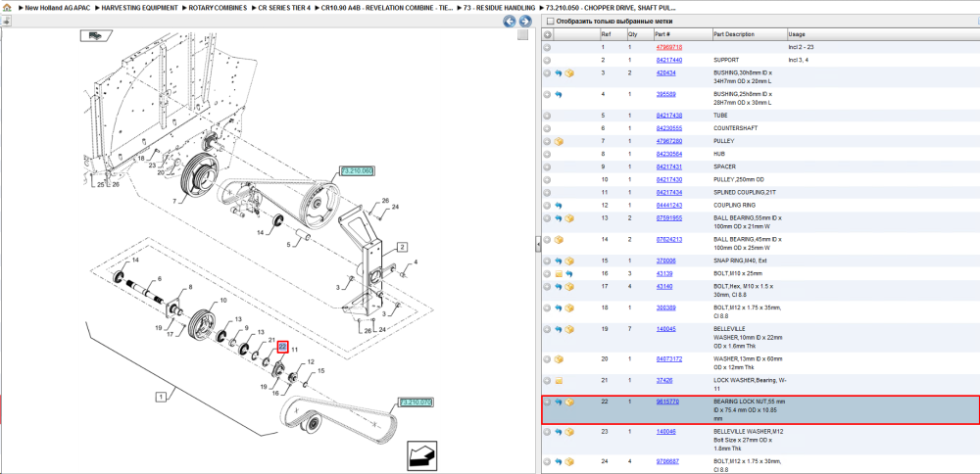Click blue arrow icon on row 4 BUSHING
The height and width of the screenshot is (474, 980).
point(559,94)
